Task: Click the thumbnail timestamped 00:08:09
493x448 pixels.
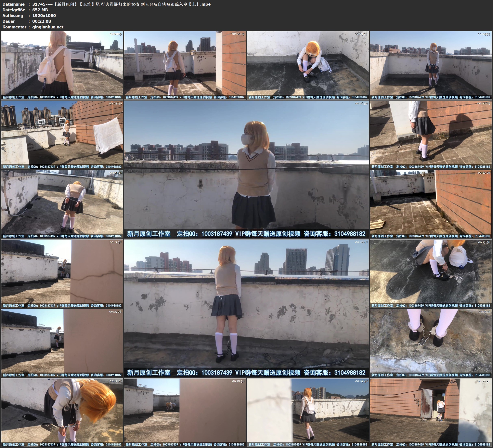Action: (x=431, y=134)
